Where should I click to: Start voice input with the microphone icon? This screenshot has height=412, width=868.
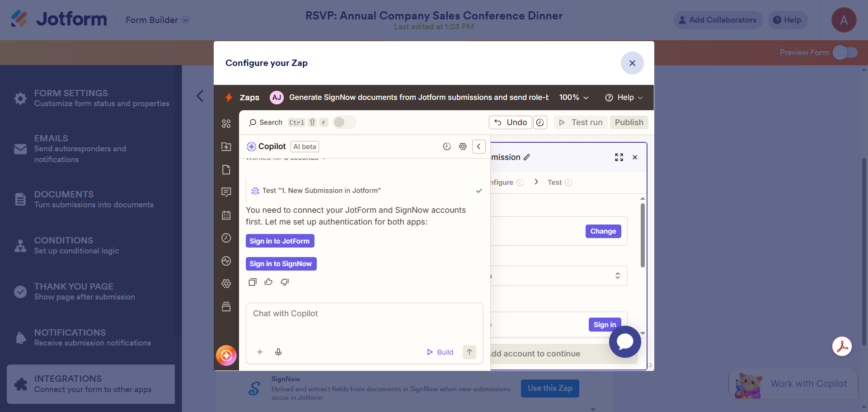tap(278, 352)
